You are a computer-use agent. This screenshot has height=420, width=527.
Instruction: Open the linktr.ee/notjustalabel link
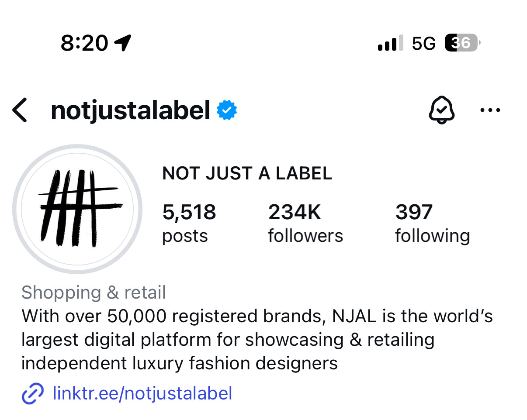click(x=142, y=393)
